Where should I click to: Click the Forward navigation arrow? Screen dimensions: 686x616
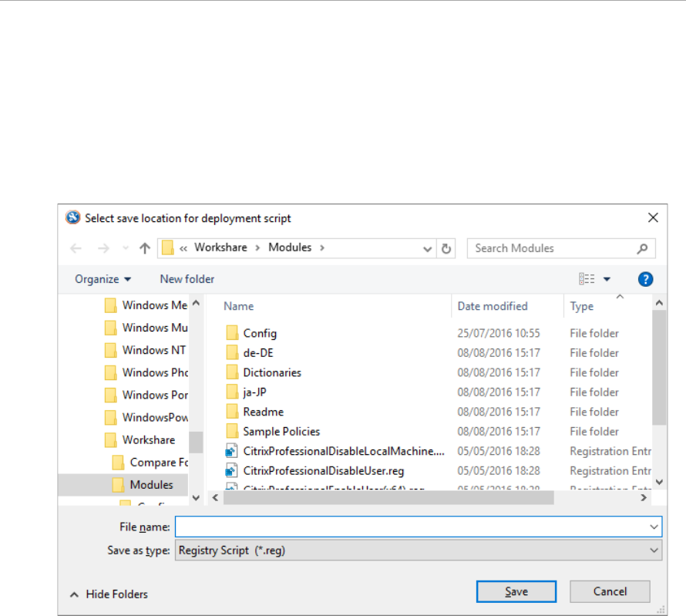[x=104, y=248]
